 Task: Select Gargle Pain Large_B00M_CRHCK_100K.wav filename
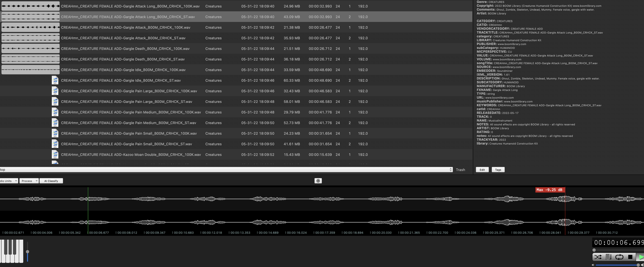pos(129,91)
